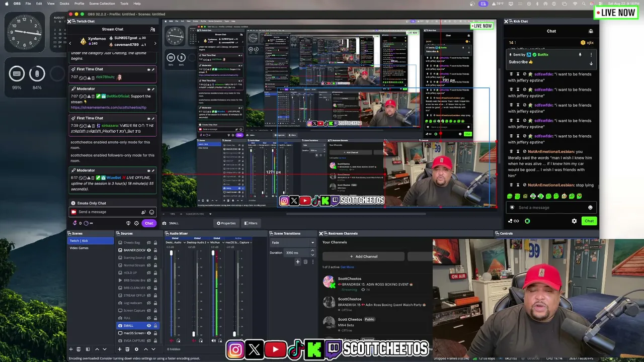Image resolution: width=644 pixels, height=362 pixels.
Task: Send message with Twitch Chat button
Action: pyautogui.click(x=149, y=223)
